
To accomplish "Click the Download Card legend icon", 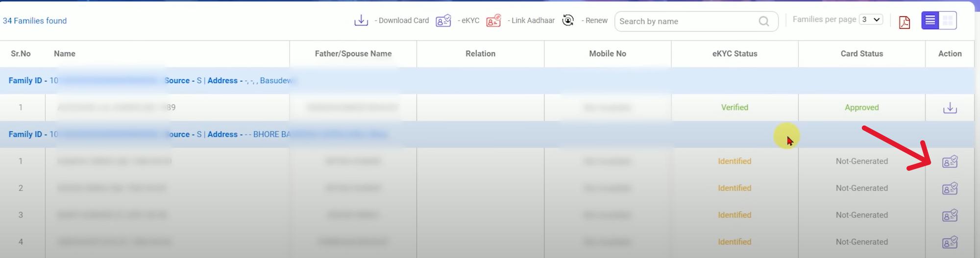I will tap(361, 21).
